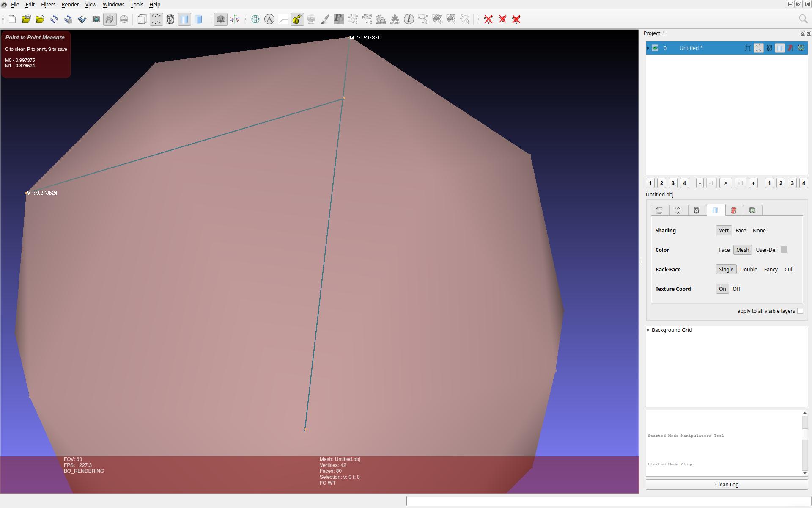
Task: Click the Snapshot camera icon
Action: click(96, 19)
